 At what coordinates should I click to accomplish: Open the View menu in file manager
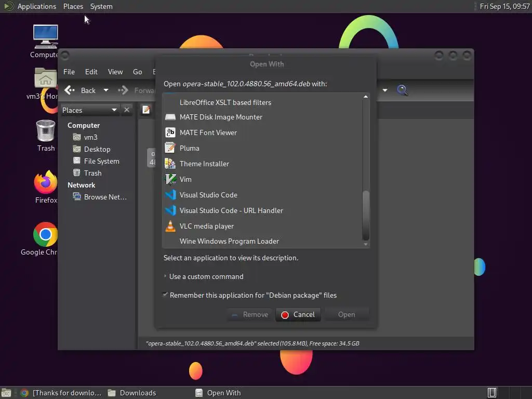click(115, 72)
